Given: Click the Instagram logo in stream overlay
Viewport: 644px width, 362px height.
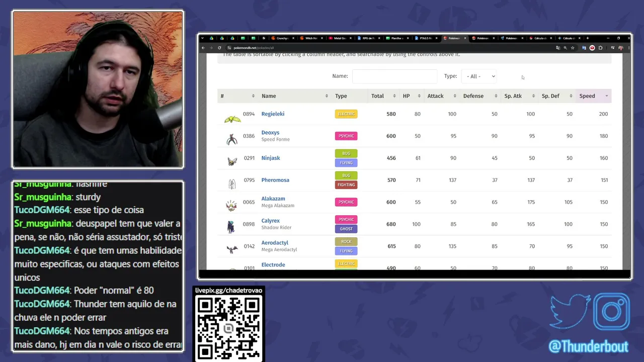Looking at the screenshot, I should (612, 312).
